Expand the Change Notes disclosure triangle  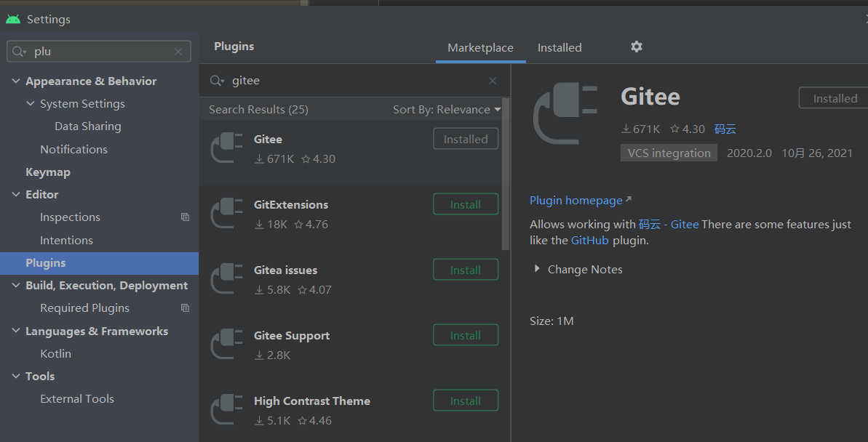point(536,269)
